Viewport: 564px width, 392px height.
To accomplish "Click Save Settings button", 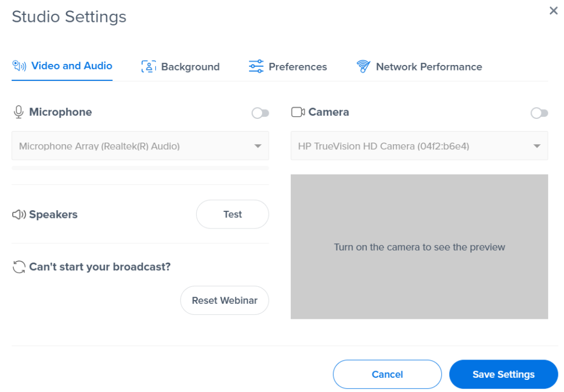I will tap(503, 374).
